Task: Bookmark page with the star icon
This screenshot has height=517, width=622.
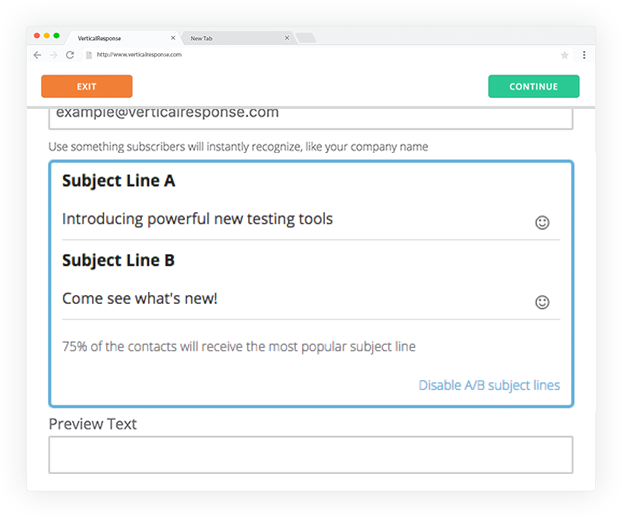Action: tap(564, 55)
